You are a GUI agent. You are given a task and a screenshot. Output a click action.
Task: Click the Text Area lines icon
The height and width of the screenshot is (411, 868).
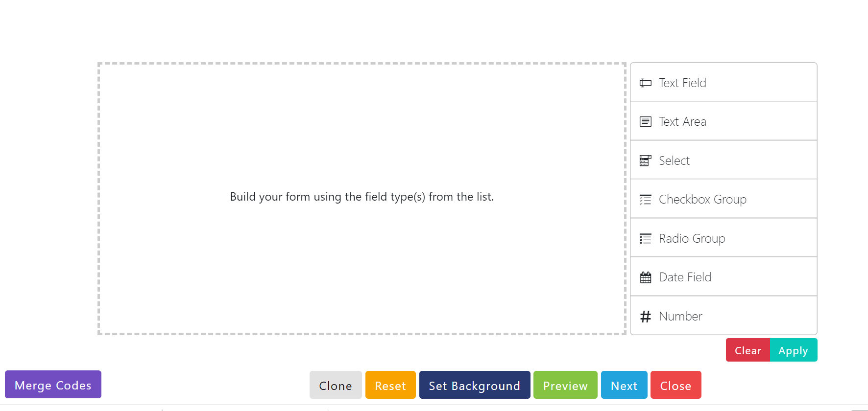[646, 121]
